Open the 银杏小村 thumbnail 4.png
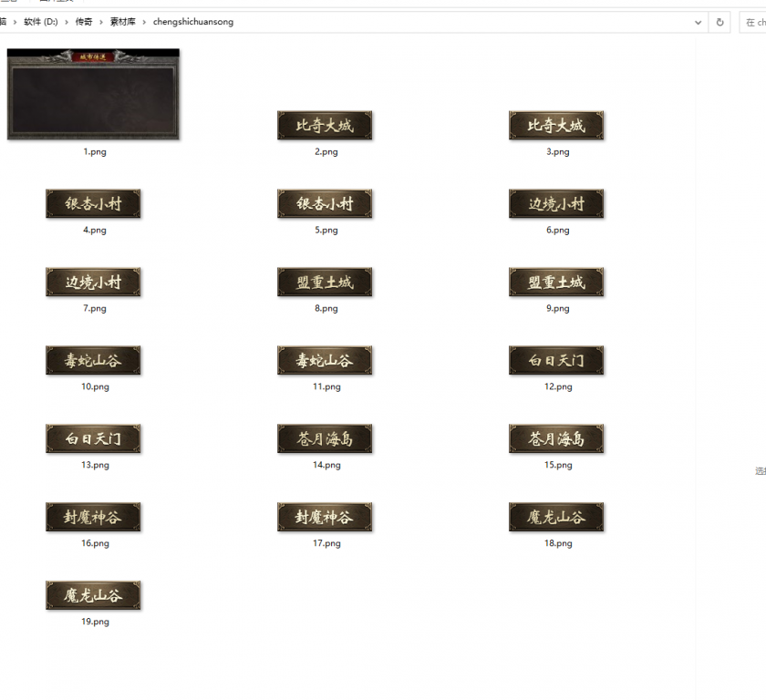This screenshot has height=700, width=766. click(x=93, y=204)
